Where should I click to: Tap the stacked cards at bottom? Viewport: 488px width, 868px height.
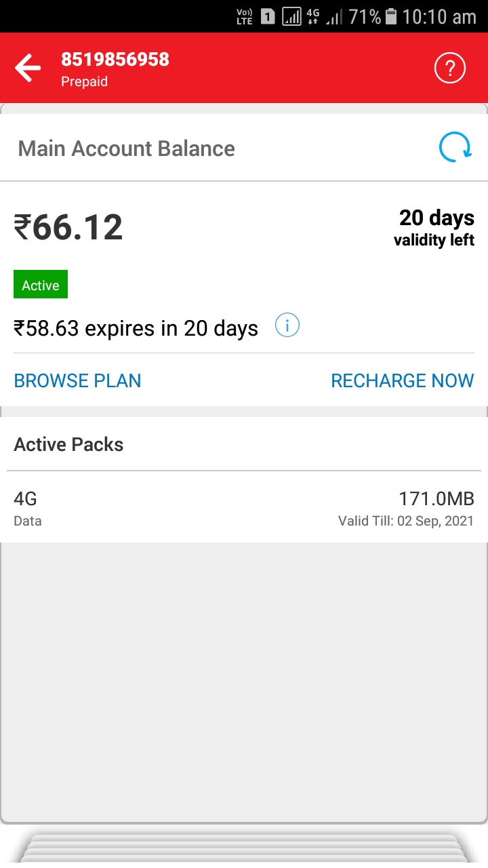click(244, 848)
